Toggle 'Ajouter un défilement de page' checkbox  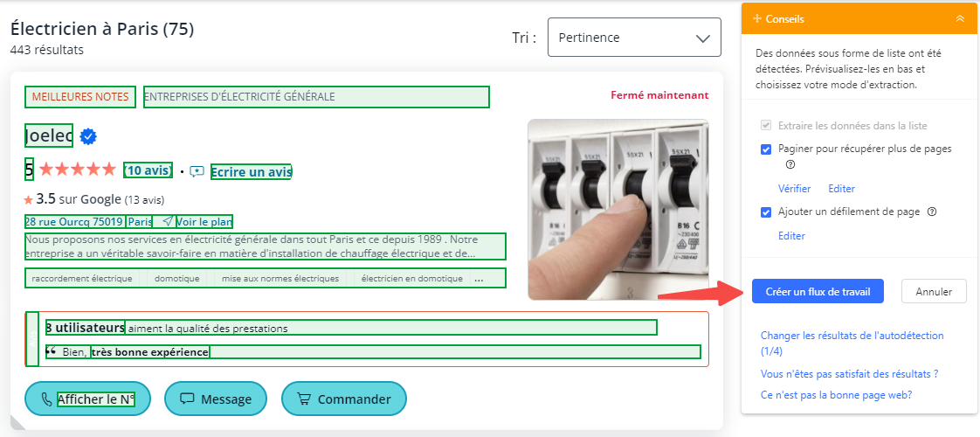(x=766, y=212)
